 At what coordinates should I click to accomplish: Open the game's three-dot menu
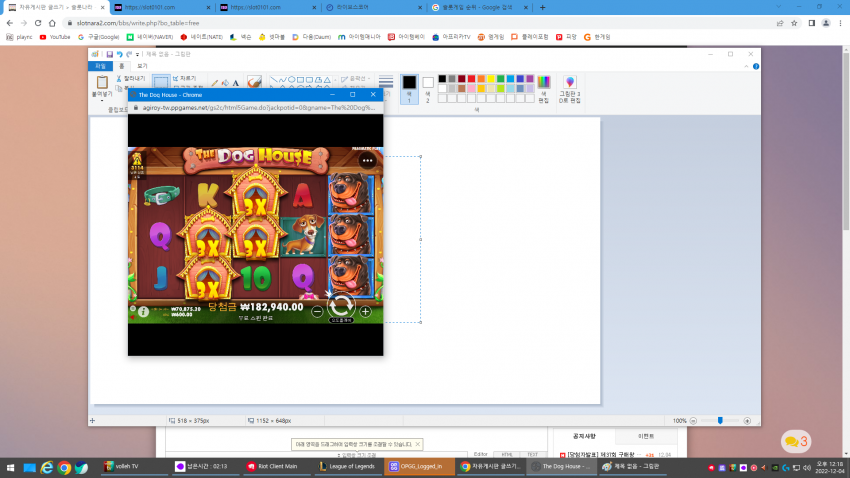click(x=368, y=160)
